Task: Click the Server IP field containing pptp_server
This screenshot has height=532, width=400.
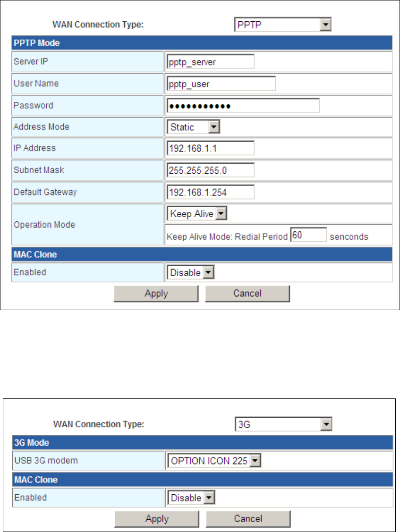Action: click(x=211, y=62)
